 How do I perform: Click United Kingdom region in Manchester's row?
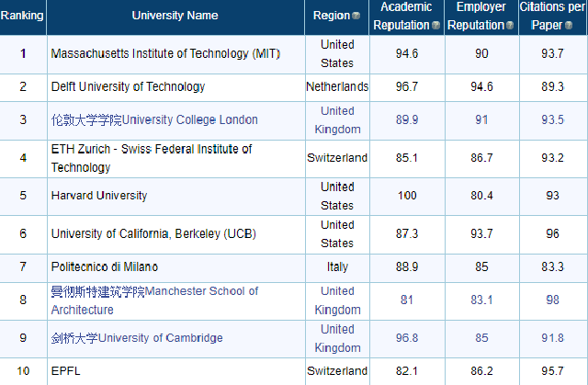pyautogui.click(x=337, y=300)
